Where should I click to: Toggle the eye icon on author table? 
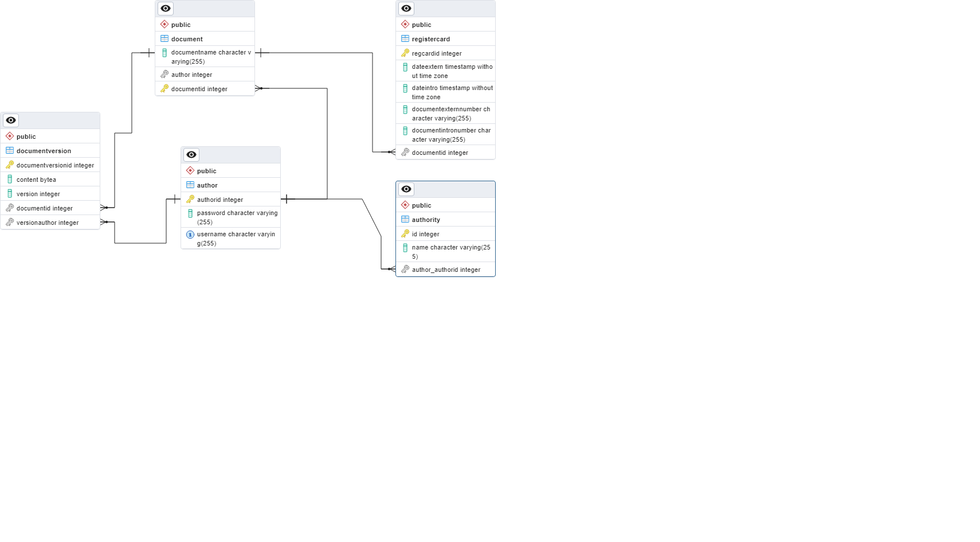point(191,155)
